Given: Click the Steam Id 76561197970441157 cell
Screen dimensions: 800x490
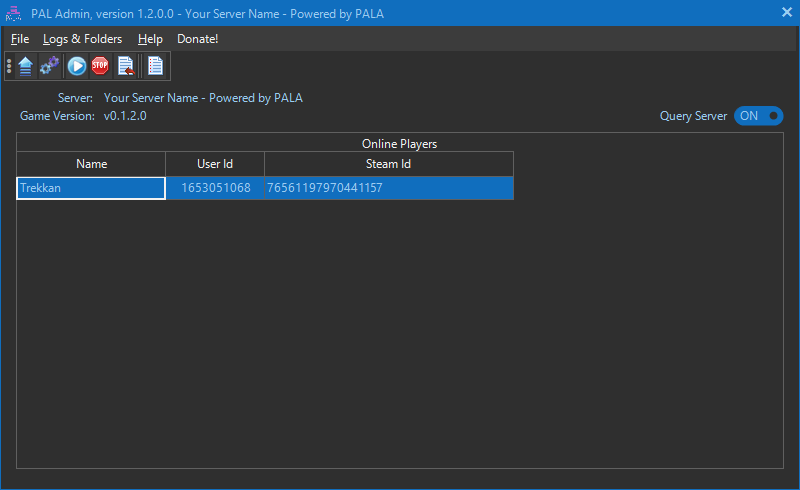Looking at the screenshot, I should pyautogui.click(x=388, y=188).
